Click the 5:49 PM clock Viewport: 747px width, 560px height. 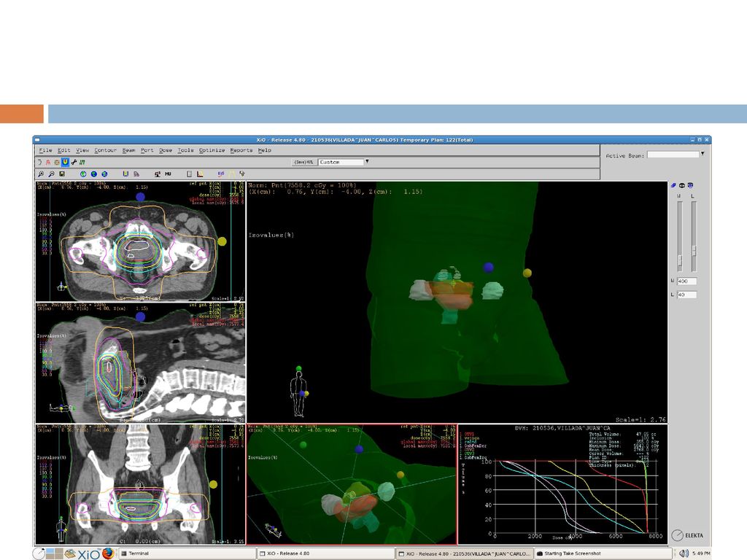(701, 553)
